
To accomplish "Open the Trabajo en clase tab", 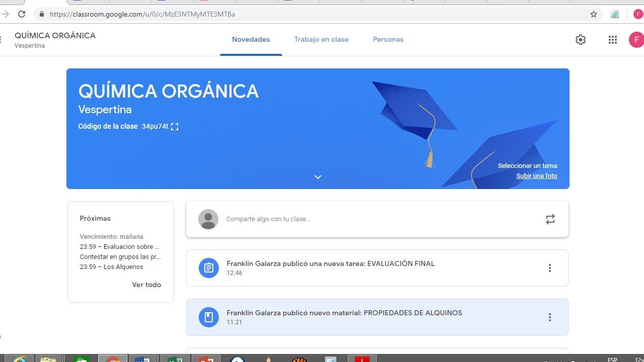I will 321,40.
